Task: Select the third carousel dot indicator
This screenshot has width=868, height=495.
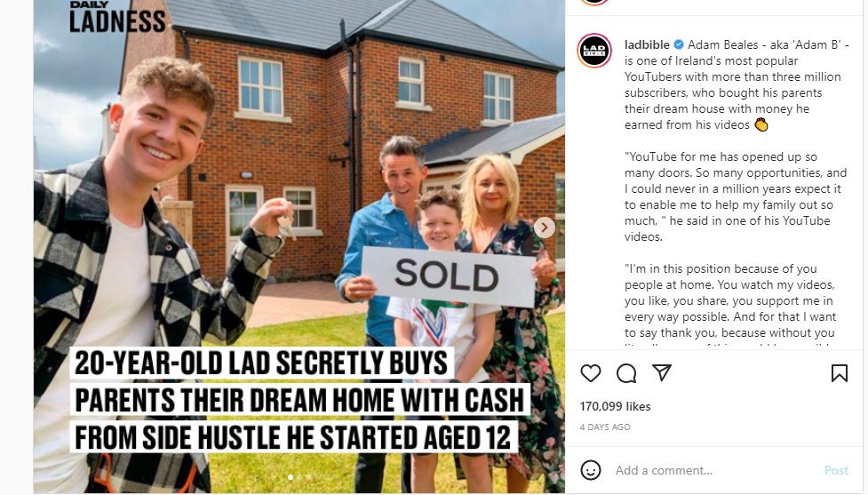Action: 308,476
